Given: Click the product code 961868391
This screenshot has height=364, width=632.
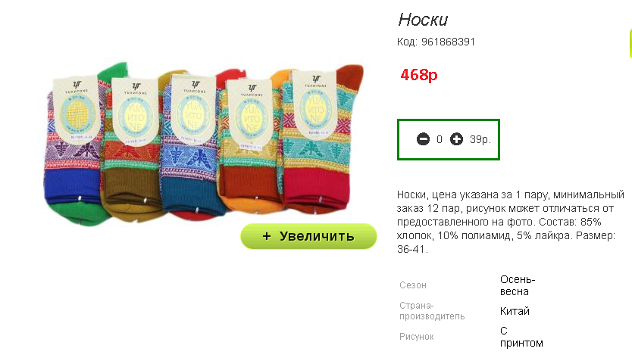Looking at the screenshot, I should (x=448, y=42).
